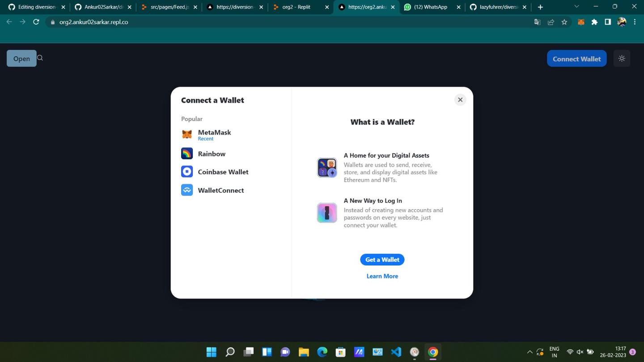Image resolution: width=644 pixels, height=362 pixels.
Task: Switch to src/pages/Feed.js tab
Action: (x=169, y=7)
